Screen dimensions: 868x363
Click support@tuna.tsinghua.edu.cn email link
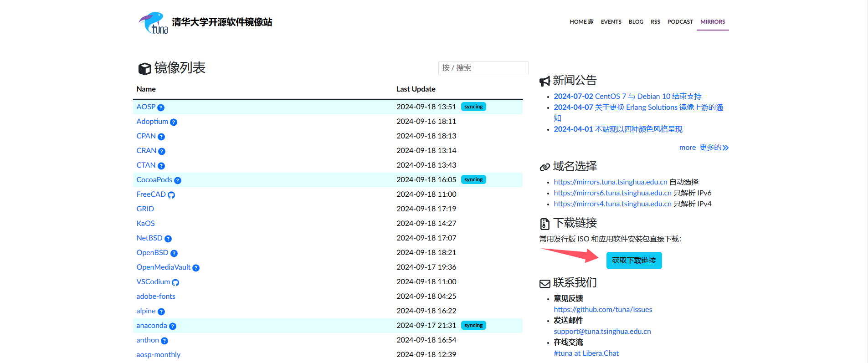[602, 331]
